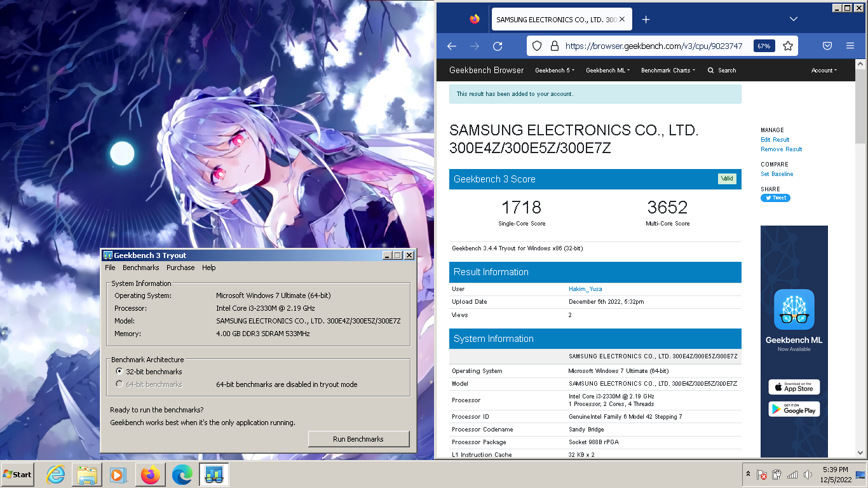Screen dimensions: 868x488
Task: Open the Windows Start menu
Action: tap(18, 475)
